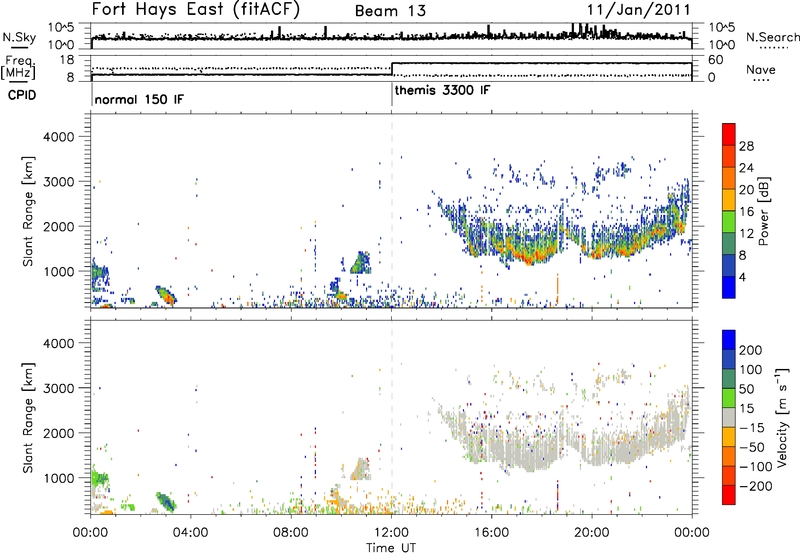Click the 'Nave' legend label
Image resolution: width=800 pixels, height=554 pixels.
[x=761, y=69]
